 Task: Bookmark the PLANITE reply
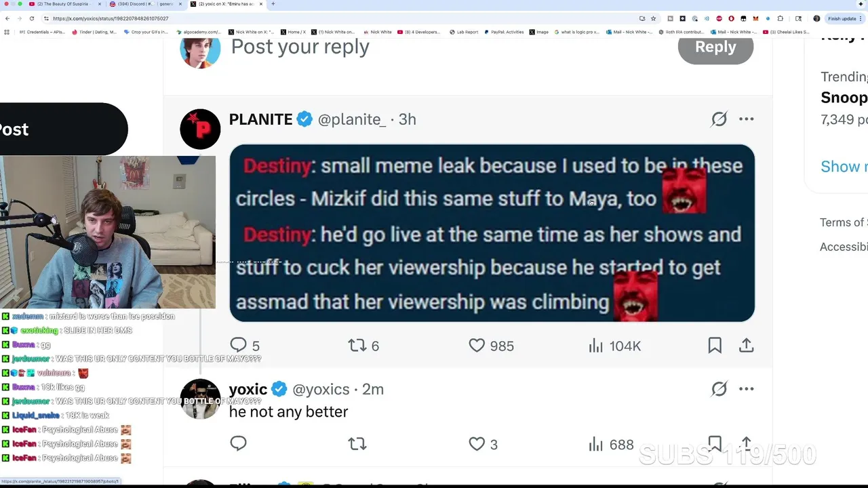[x=715, y=346]
